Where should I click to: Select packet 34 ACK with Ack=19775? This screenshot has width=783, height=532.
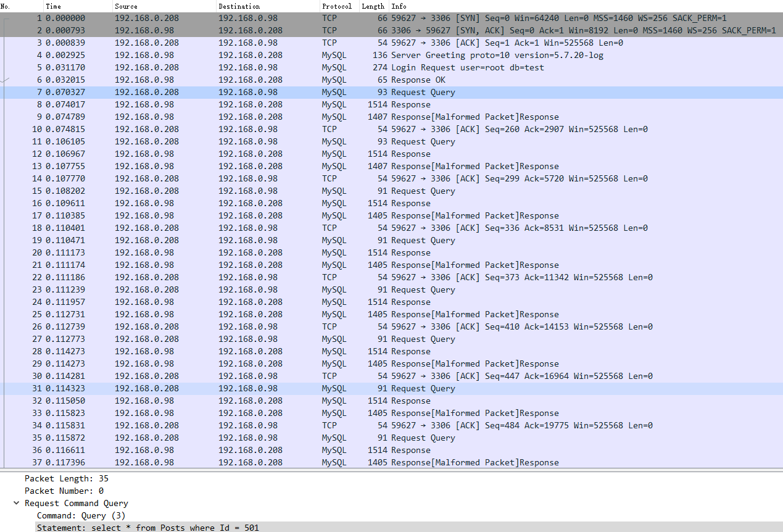point(391,425)
